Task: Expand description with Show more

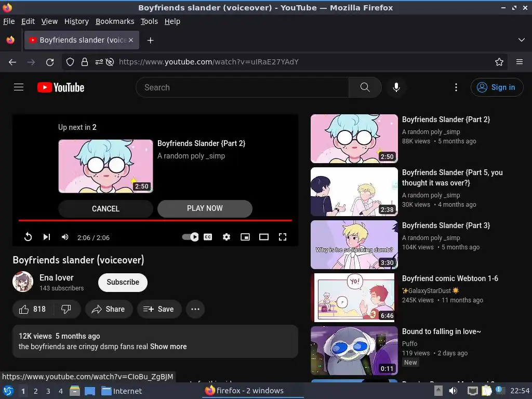Action: [x=168, y=347]
